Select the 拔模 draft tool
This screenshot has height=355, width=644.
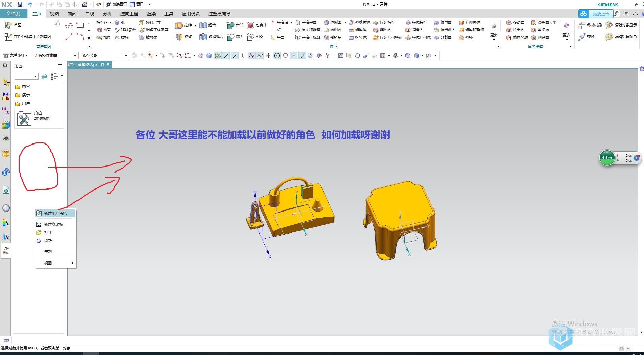(122, 37)
